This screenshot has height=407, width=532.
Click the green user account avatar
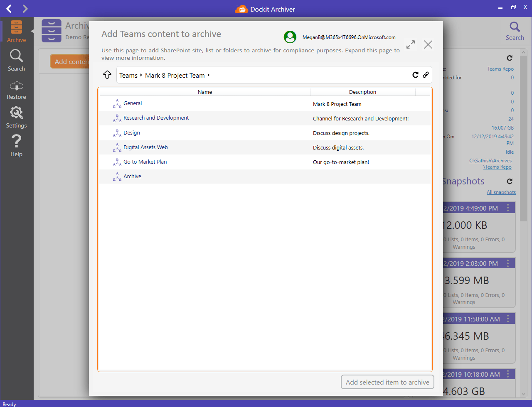tap(290, 37)
